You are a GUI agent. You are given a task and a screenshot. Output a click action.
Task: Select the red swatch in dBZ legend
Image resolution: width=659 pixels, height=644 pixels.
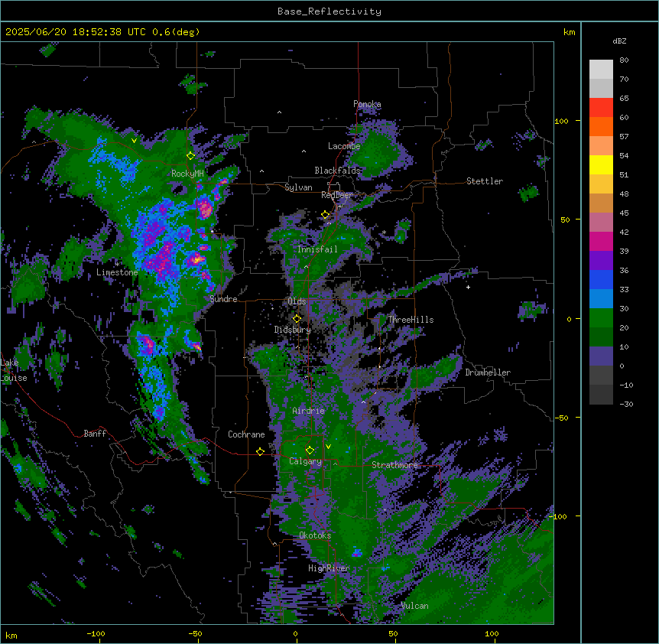pos(601,108)
